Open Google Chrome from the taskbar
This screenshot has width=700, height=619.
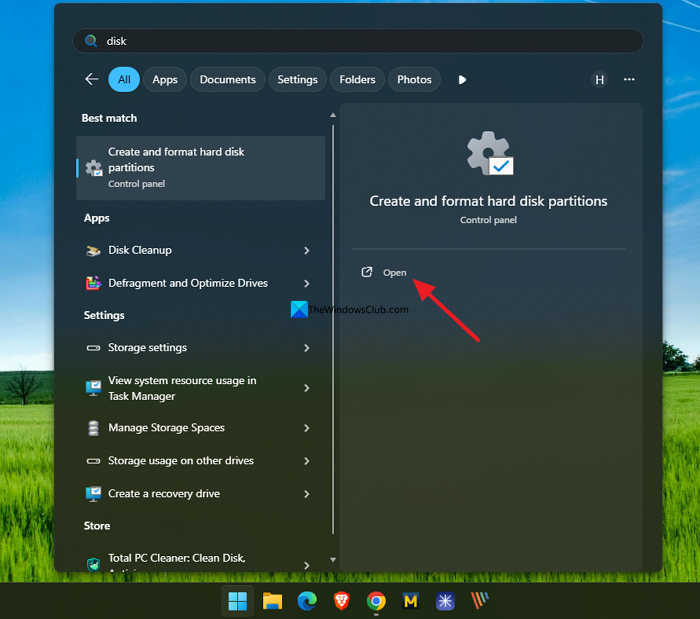coord(376,601)
